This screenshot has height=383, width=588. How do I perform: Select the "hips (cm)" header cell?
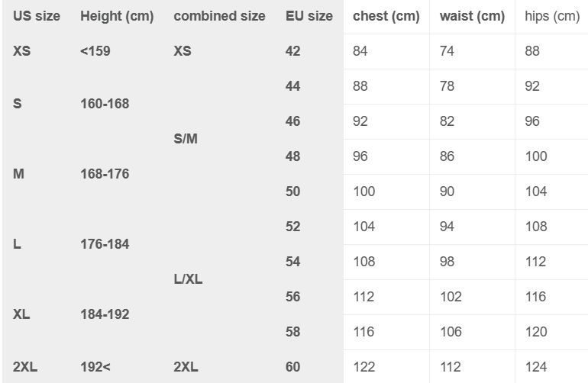point(552,16)
